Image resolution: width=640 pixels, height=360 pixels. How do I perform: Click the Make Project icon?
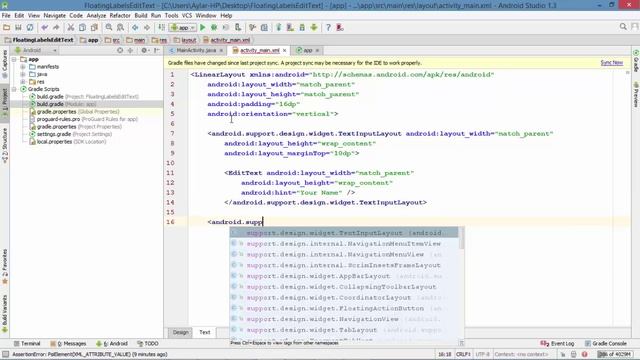click(x=162, y=27)
